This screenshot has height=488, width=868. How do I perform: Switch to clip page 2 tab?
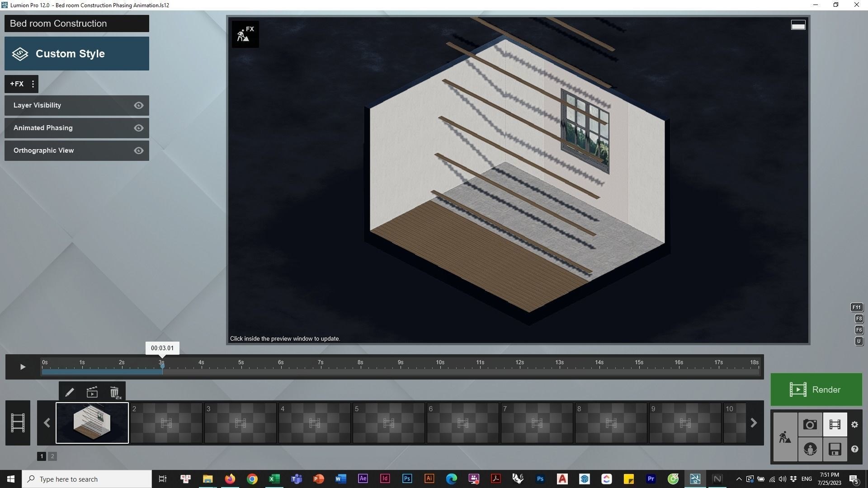(52, 456)
